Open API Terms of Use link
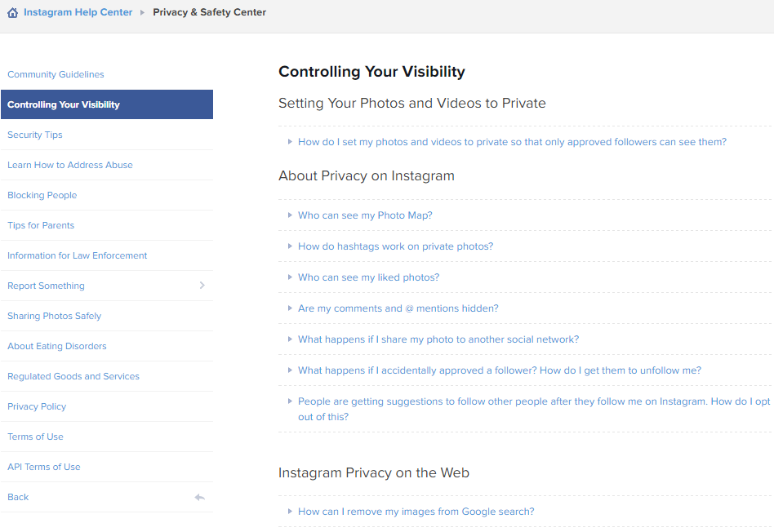Screen dimensions: 774x532 (44, 467)
